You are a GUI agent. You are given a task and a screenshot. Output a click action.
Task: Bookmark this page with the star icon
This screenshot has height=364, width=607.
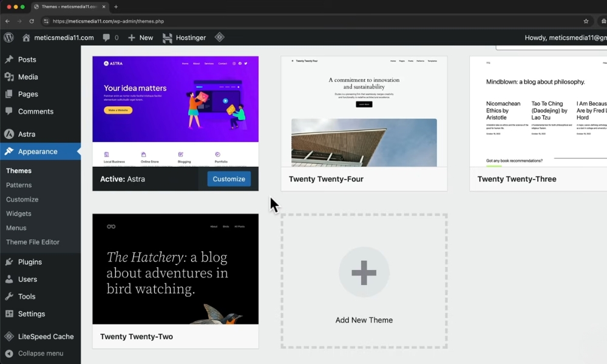click(x=586, y=21)
